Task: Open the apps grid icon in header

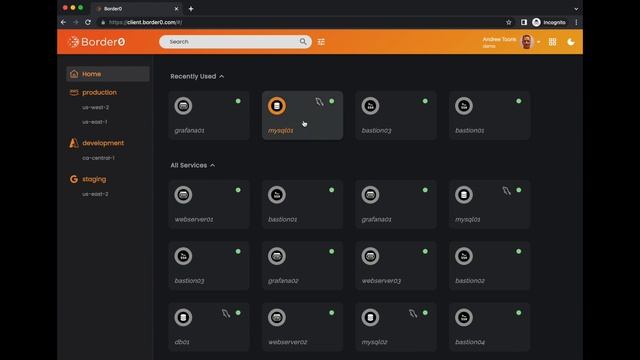Action: 552,42
